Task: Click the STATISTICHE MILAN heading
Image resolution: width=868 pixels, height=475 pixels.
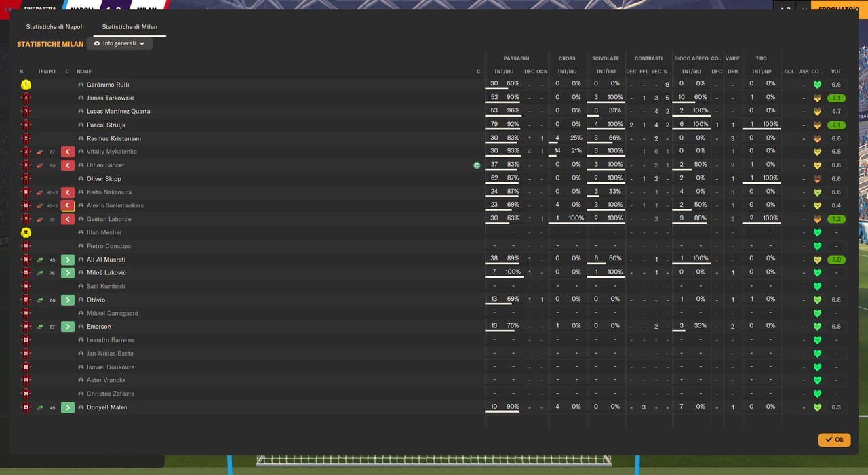Action: (x=50, y=44)
